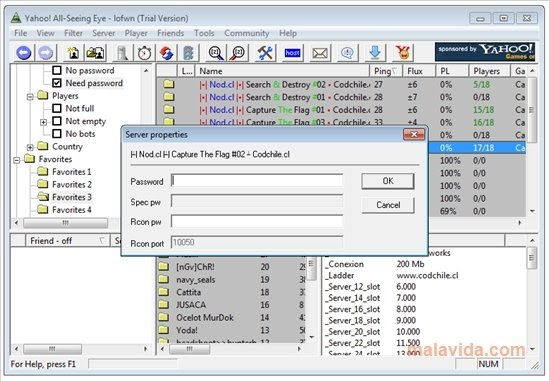Collapse the Players tree node
549x381 pixels.
tap(30, 96)
